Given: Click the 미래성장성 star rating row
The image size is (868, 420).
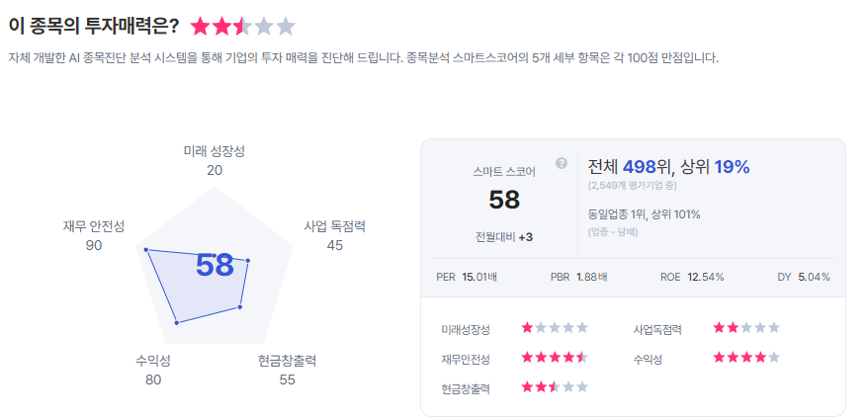Looking at the screenshot, I should point(555,328).
